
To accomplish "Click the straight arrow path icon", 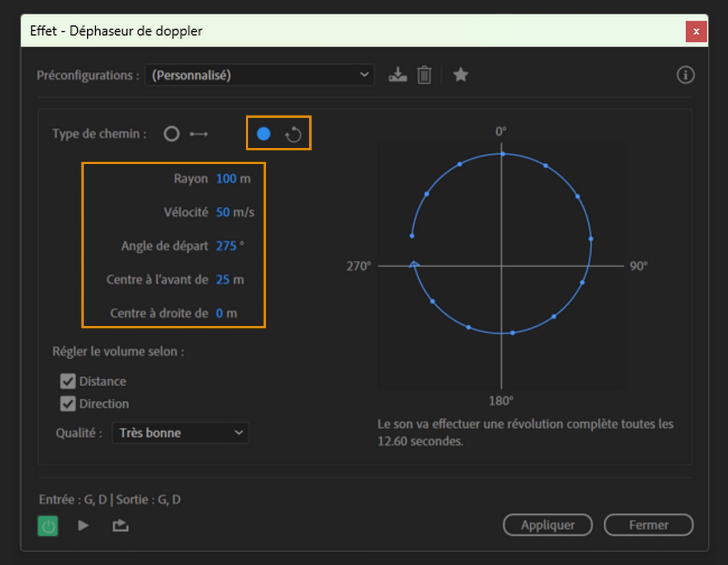I will coord(199,134).
